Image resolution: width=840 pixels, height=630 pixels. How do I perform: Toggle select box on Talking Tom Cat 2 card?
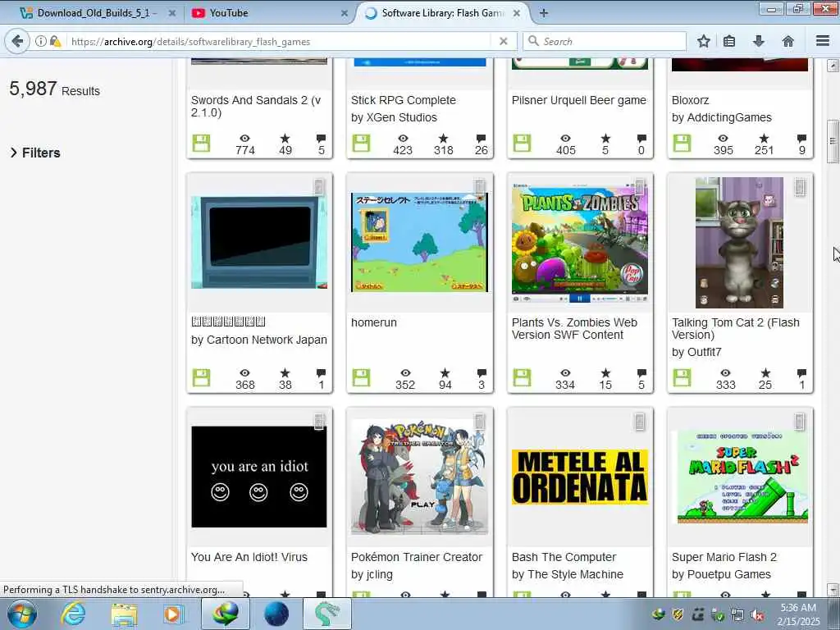click(800, 186)
